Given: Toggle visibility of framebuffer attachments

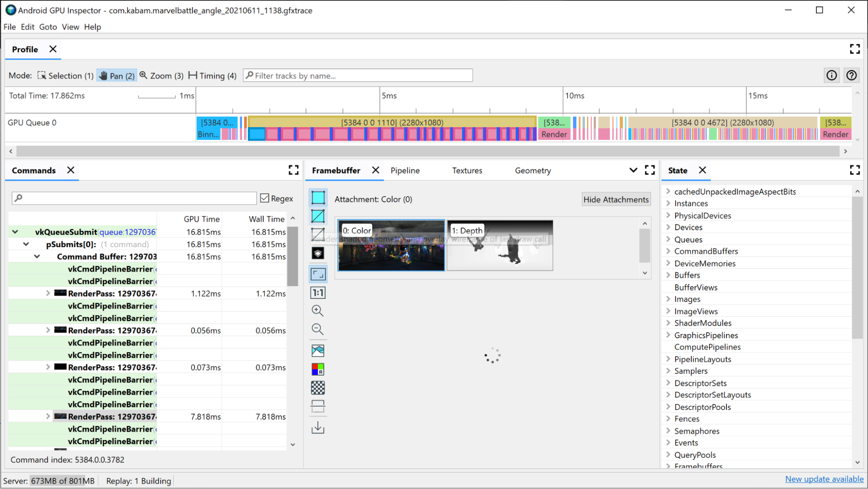Looking at the screenshot, I should point(616,199).
